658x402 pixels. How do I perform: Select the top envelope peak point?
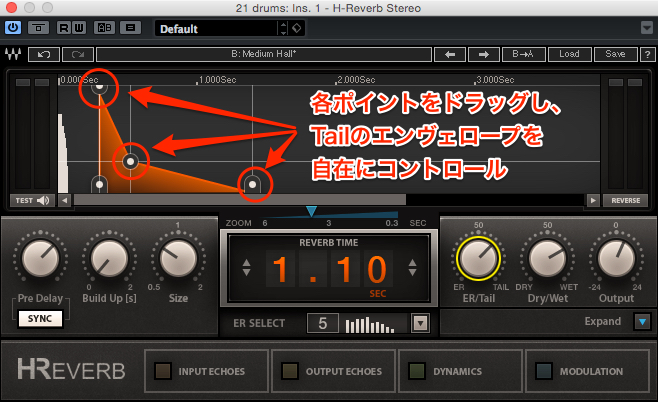coord(99,87)
